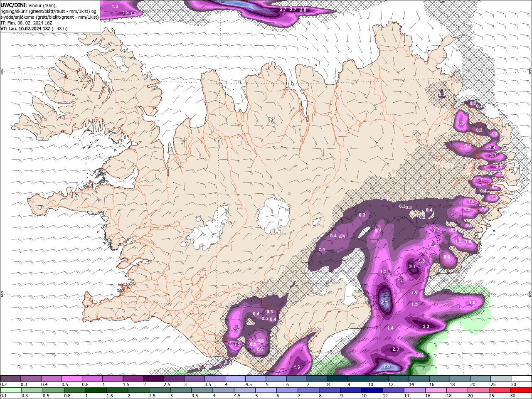Pick the 30 swatch in the upper snow scale
The width and height of the screenshot is (532, 399).
[521, 379]
